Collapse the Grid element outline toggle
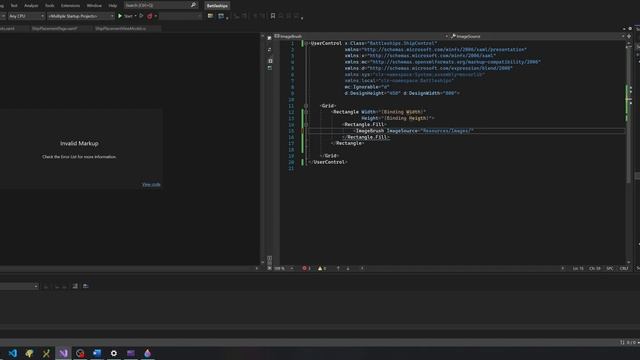This screenshot has width=640, height=360. pos(306,106)
